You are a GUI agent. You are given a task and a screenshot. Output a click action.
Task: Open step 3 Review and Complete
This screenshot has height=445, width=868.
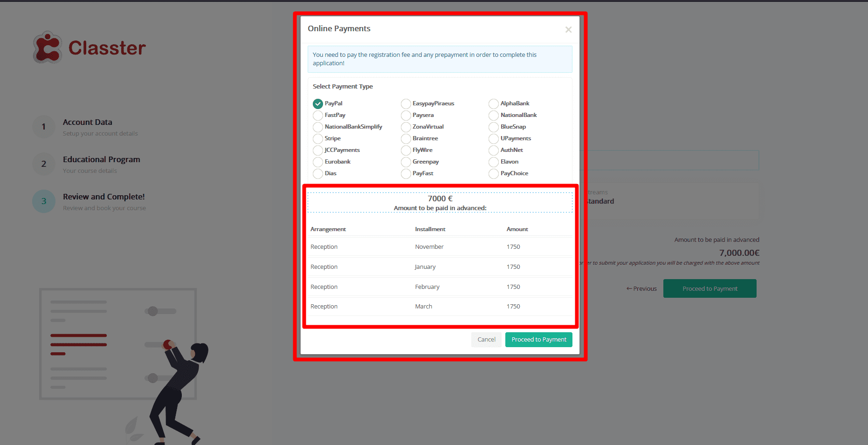pyautogui.click(x=104, y=197)
